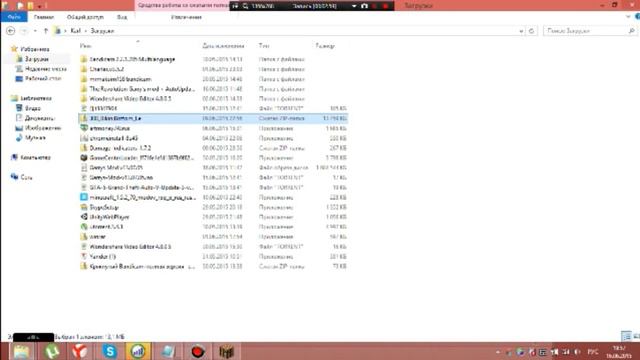The height and width of the screenshot is (360, 640).
Task: Open Skype from the taskbar
Action: point(109,351)
